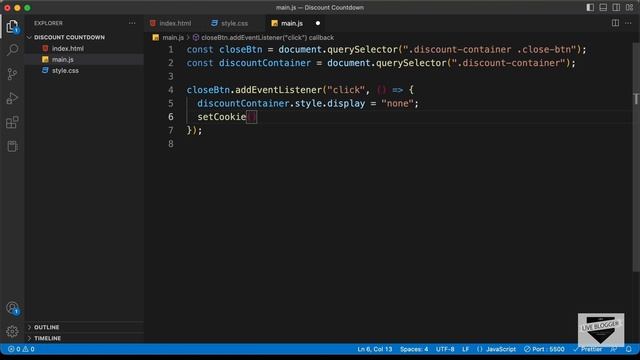This screenshot has height=360, width=640.
Task: Expand the OUTLINE section
Action: pyautogui.click(x=47, y=327)
